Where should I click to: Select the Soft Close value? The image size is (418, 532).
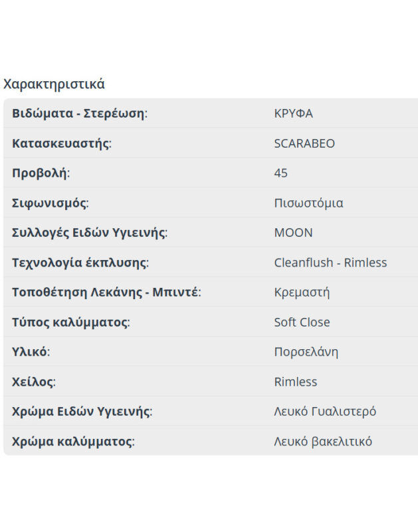click(302, 322)
